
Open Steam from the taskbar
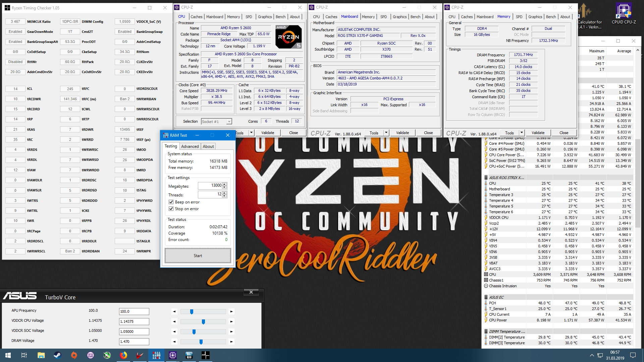coord(57,355)
